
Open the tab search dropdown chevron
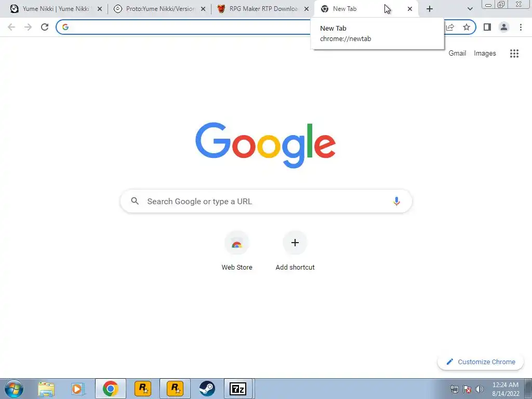(x=470, y=9)
